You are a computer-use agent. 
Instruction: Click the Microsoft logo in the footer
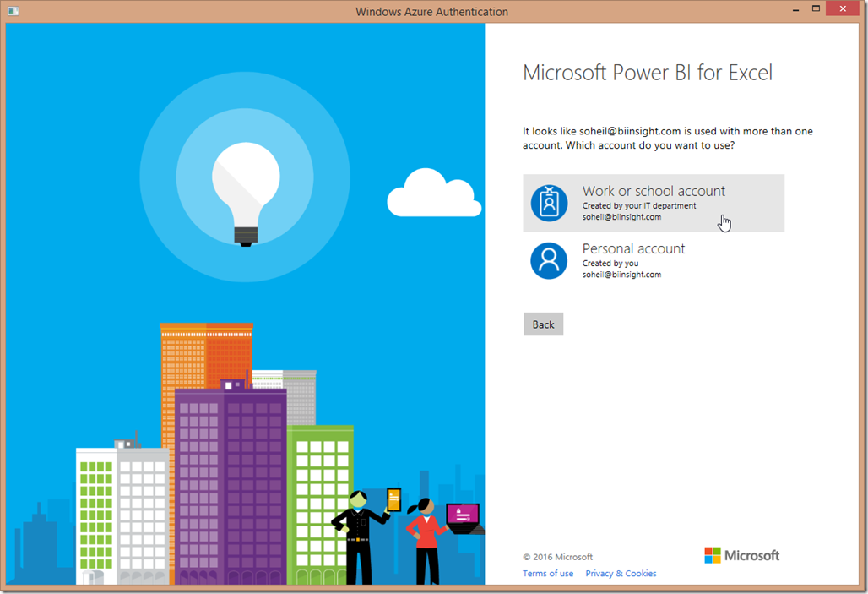click(741, 555)
